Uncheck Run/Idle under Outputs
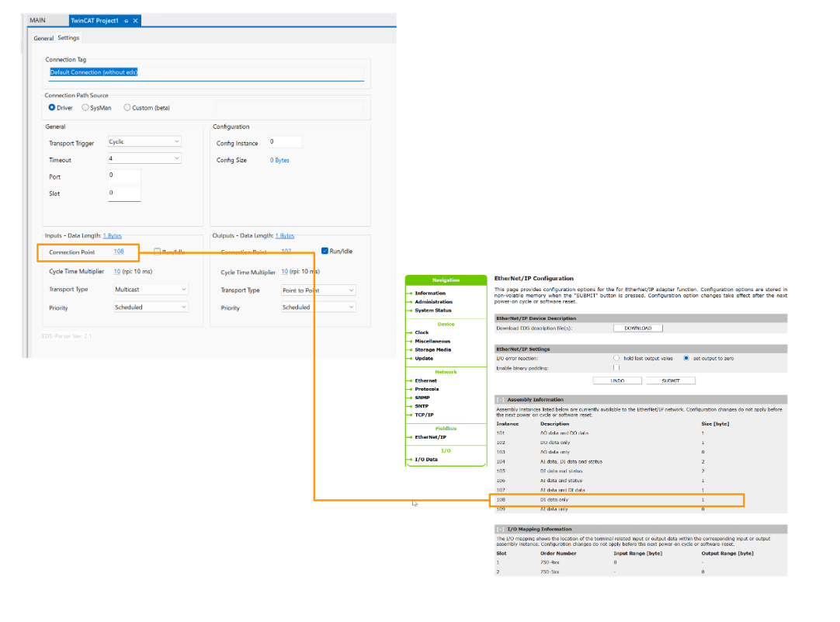 pos(325,251)
